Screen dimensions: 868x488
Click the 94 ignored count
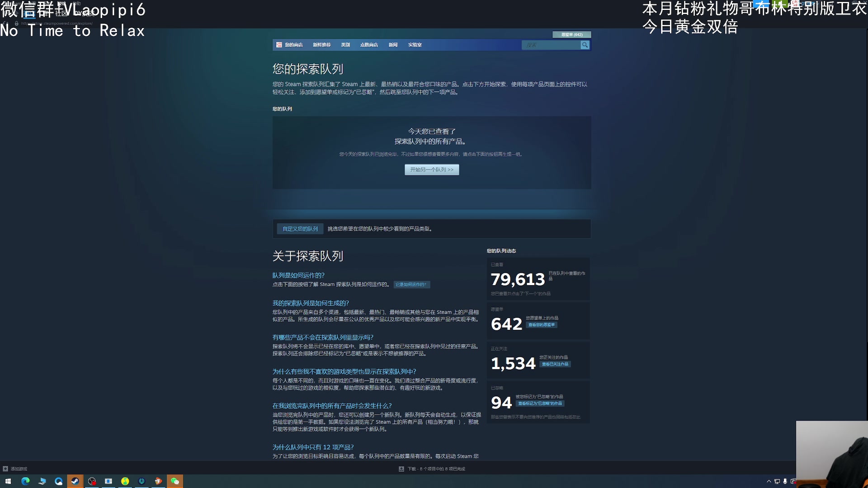click(x=501, y=403)
